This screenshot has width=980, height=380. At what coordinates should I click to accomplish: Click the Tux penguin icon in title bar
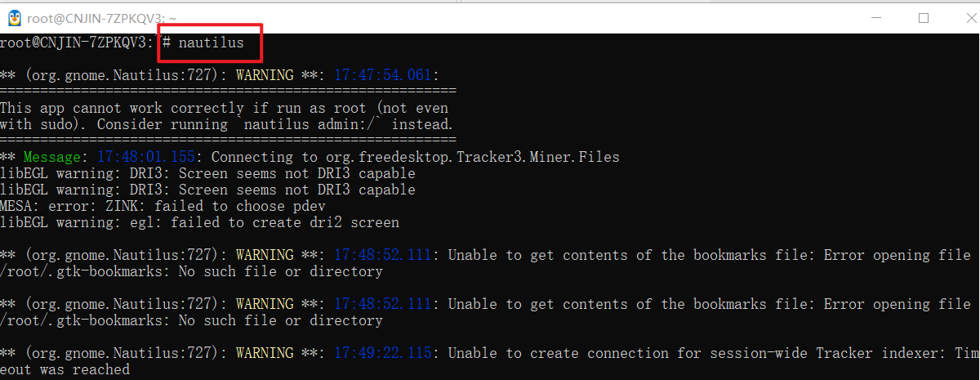click(x=11, y=18)
